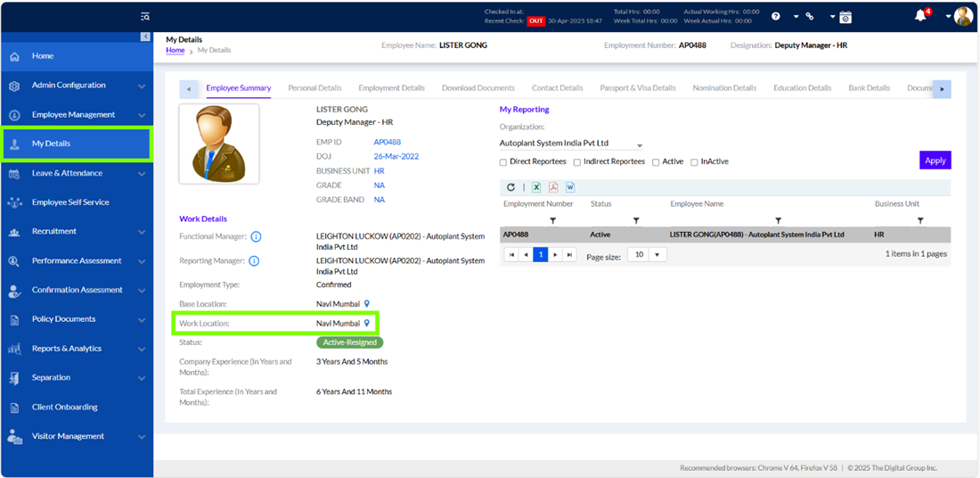
Task: Click the employee profile photo
Action: coord(219,144)
